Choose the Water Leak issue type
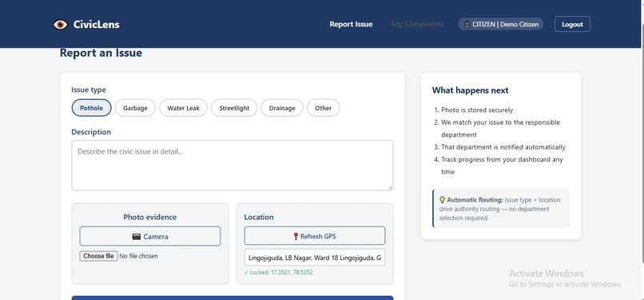644x300 pixels. [x=183, y=108]
